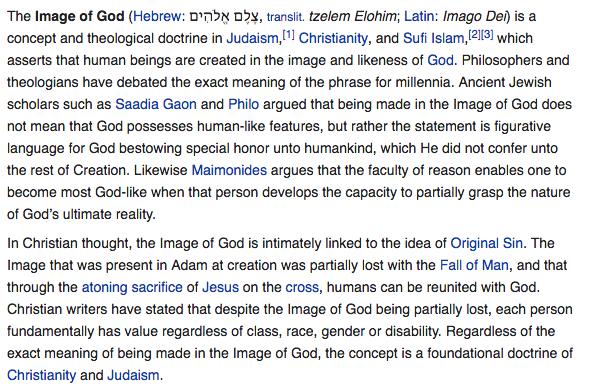The height and width of the screenshot is (388, 589).
Task: Open the Philo article link
Action: [x=243, y=104]
